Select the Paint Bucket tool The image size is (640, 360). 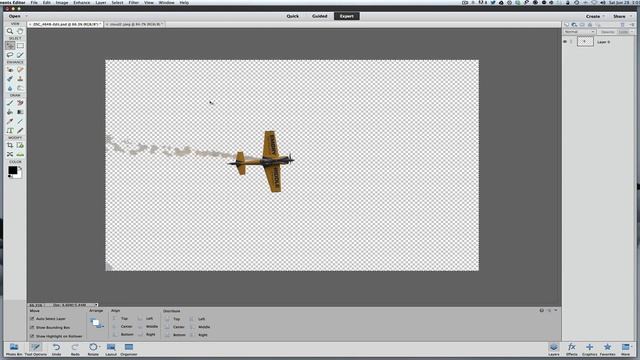coord(10,112)
